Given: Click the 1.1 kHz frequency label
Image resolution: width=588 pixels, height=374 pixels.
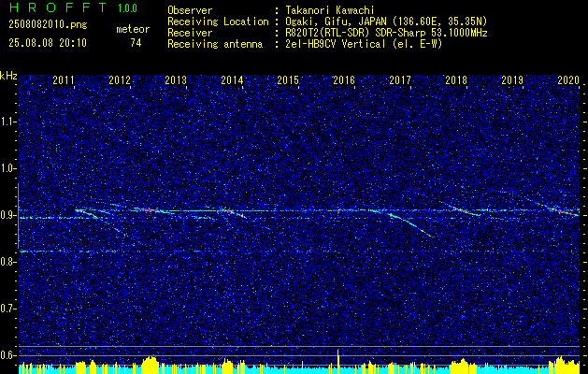Looking at the screenshot, I should coord(7,122).
